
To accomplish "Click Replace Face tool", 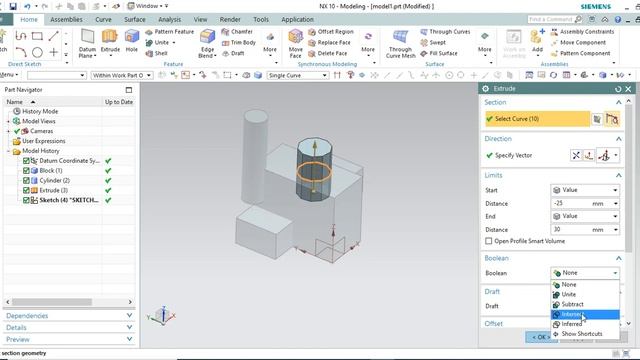I will [x=329, y=42].
